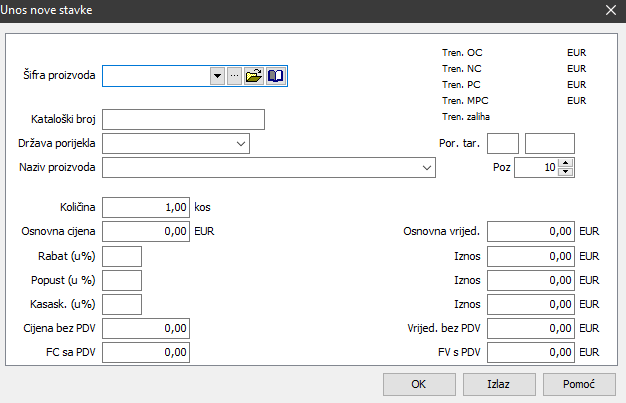Expand the Šifra proizvoda dropdown arrow
626x403 pixels.
coord(218,76)
